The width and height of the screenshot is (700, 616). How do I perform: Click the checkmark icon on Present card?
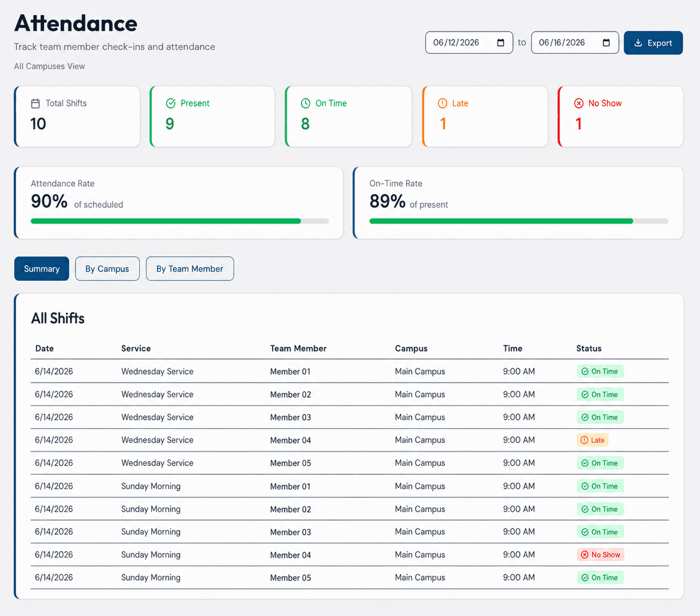click(x=171, y=103)
